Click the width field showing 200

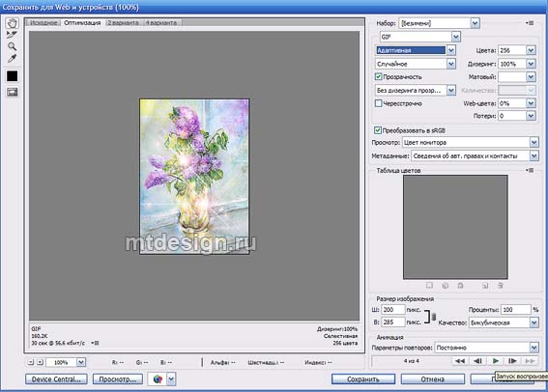[392, 310]
